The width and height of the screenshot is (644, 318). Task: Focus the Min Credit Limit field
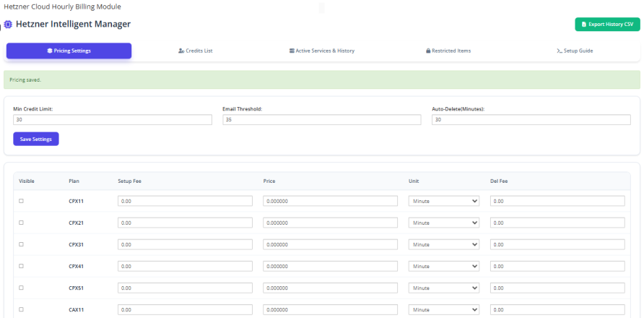click(x=113, y=120)
